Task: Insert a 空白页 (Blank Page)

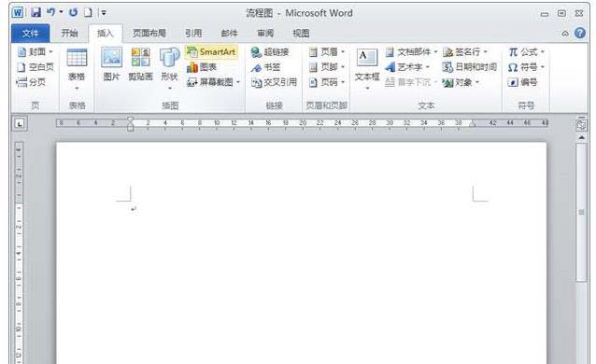Action: (x=35, y=67)
